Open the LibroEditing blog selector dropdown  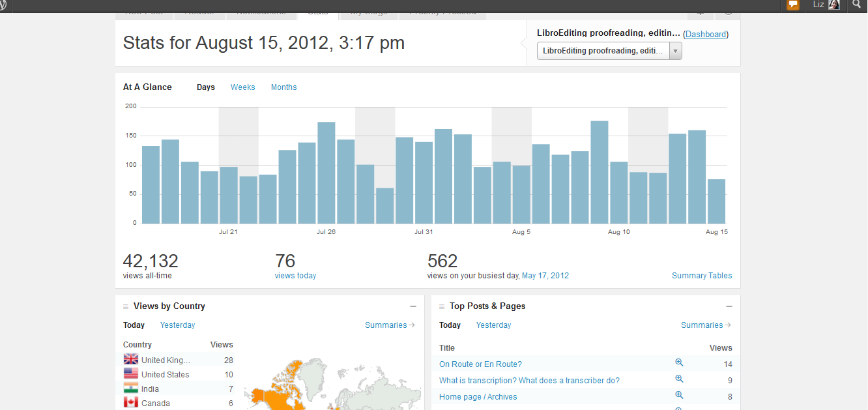(609, 51)
